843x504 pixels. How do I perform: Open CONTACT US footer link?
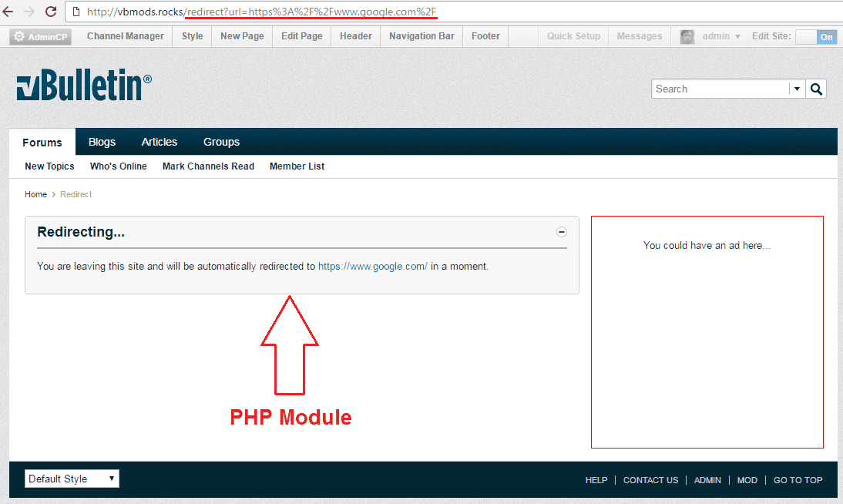pos(650,480)
